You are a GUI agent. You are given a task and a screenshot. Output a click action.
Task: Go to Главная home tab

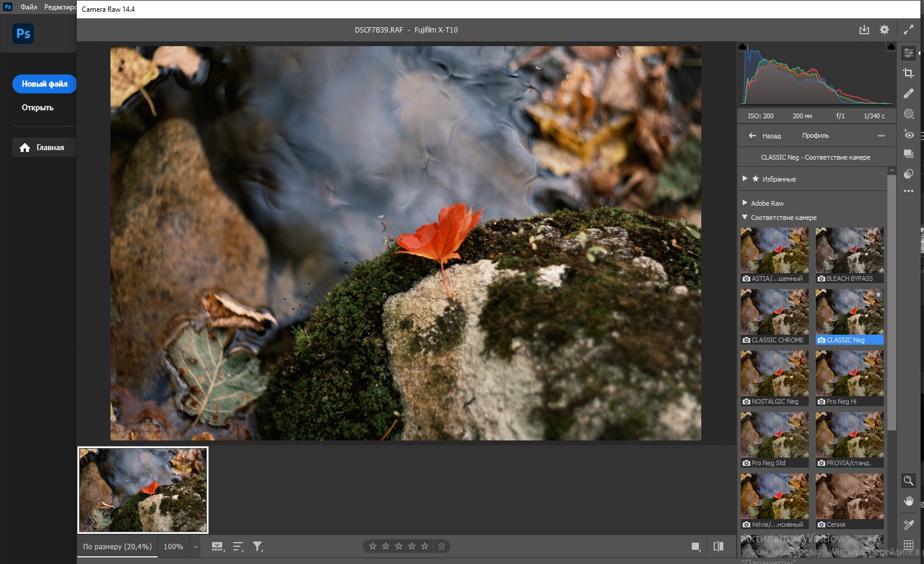coord(44,147)
